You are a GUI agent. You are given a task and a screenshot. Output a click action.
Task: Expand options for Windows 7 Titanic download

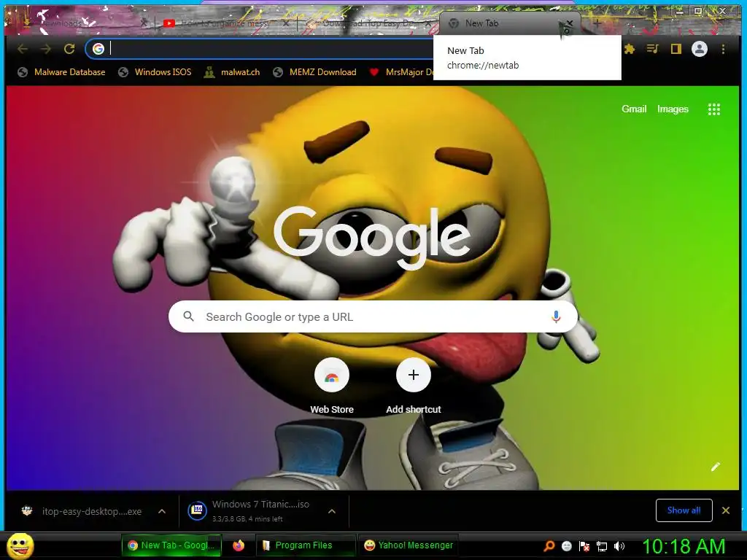[x=332, y=511]
